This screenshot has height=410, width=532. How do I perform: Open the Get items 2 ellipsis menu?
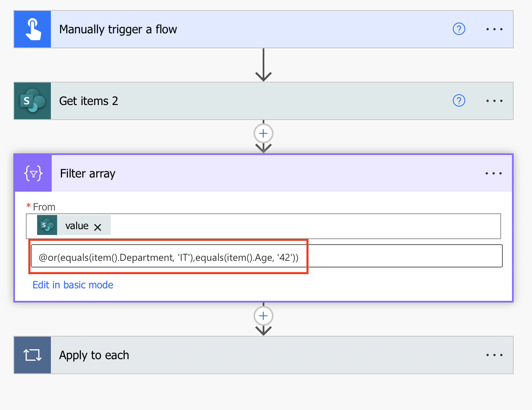(494, 100)
